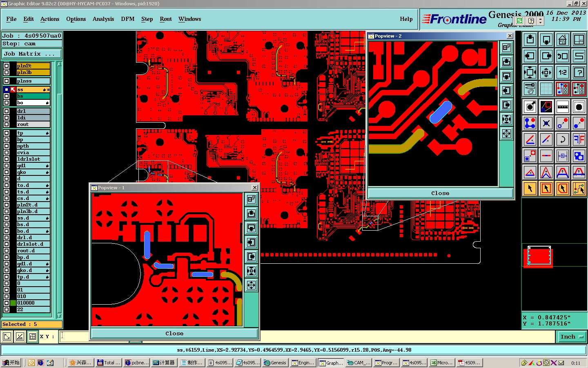The height and width of the screenshot is (368, 588).
Task: Click the question mark help icon in toolbar
Action: coord(579,72)
